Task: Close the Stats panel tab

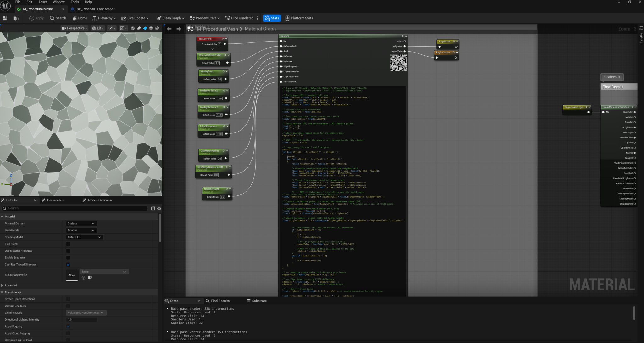Action: click(199, 301)
